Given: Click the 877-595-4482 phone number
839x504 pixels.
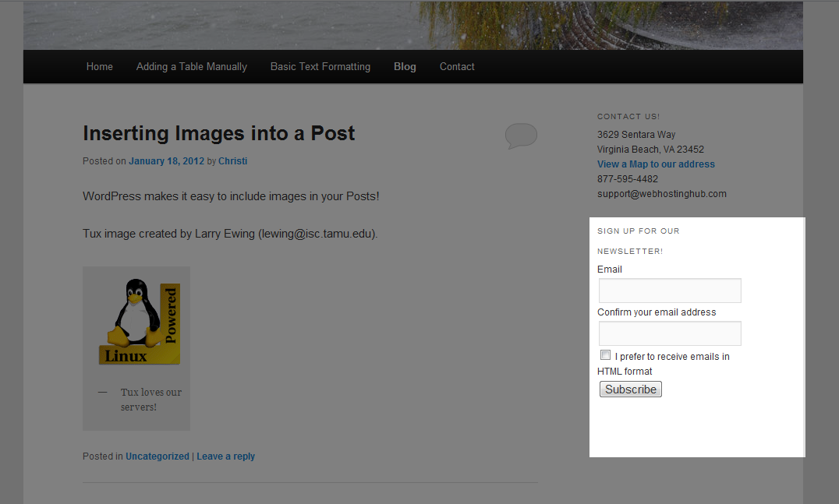Looking at the screenshot, I should point(627,179).
